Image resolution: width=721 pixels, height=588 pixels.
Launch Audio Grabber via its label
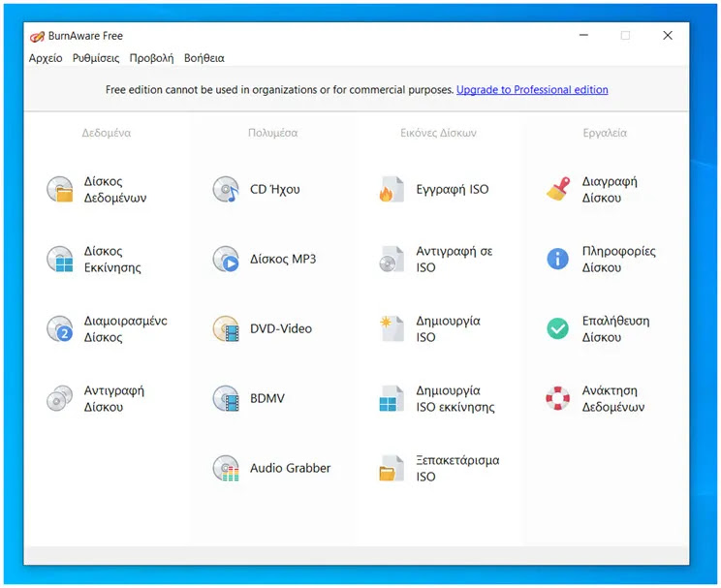coord(290,468)
